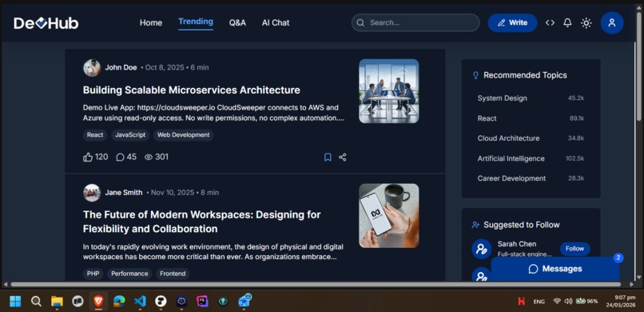Open Sarah Chen's profile avatar
Screen dimensions: 644x312
(x=481, y=249)
